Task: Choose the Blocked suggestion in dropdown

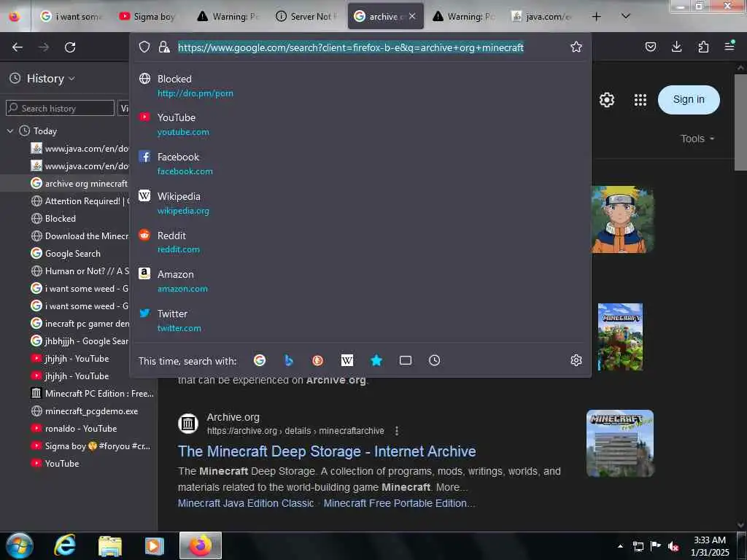Action: [x=360, y=85]
